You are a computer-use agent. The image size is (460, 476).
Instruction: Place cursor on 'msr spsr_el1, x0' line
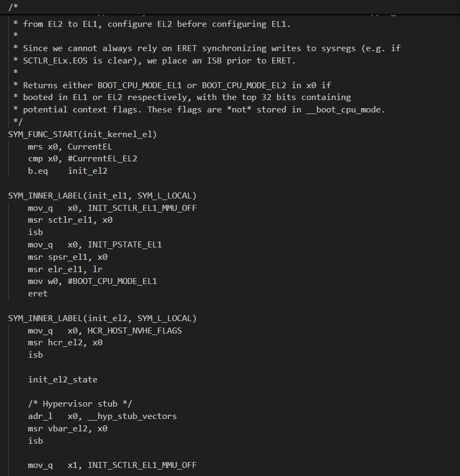point(68,257)
